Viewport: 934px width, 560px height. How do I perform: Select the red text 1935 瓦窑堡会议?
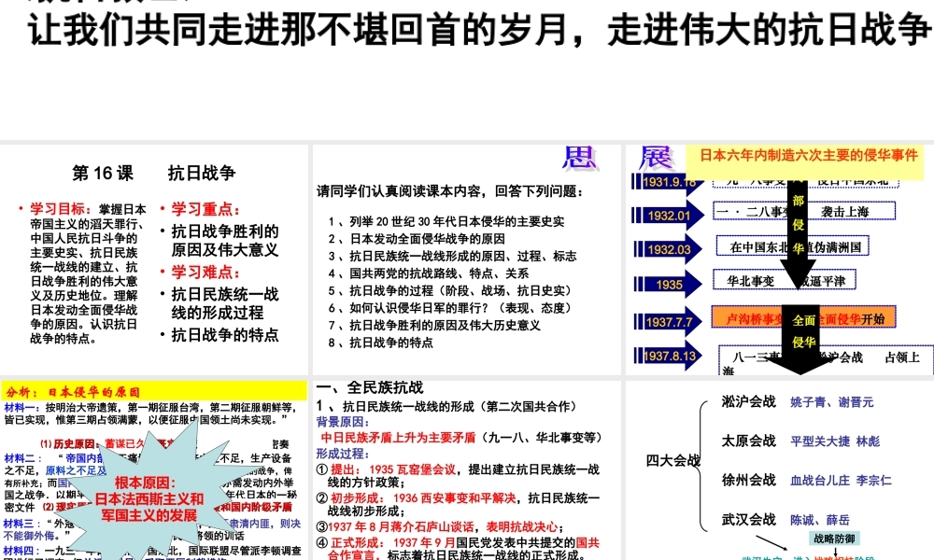[412, 469]
